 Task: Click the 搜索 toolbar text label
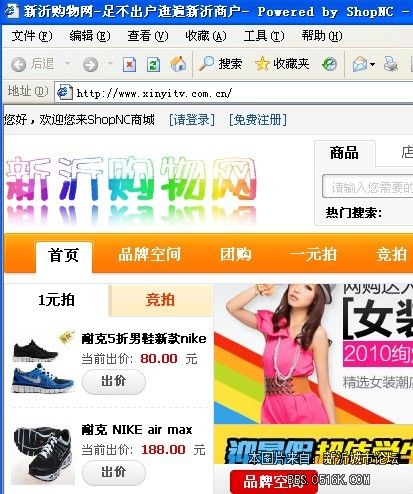pos(230,63)
